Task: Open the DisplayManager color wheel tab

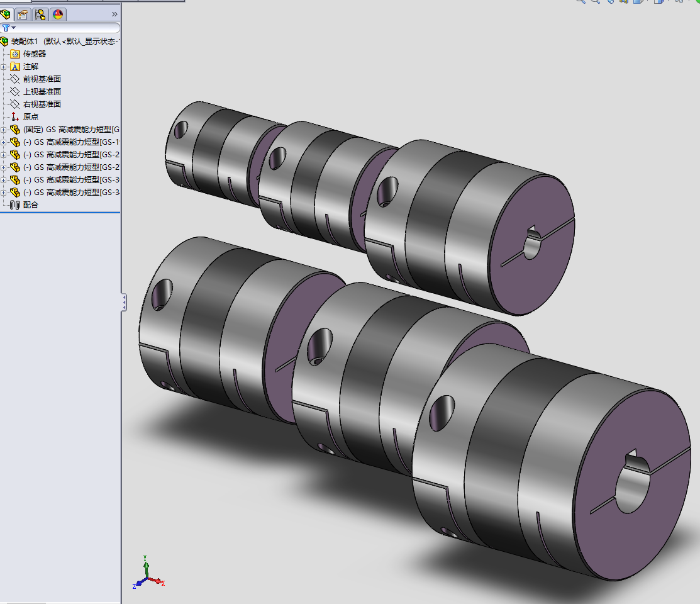Action: coord(58,14)
